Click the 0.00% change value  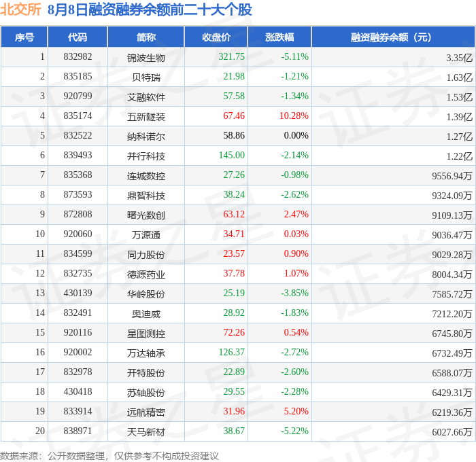[296, 136]
